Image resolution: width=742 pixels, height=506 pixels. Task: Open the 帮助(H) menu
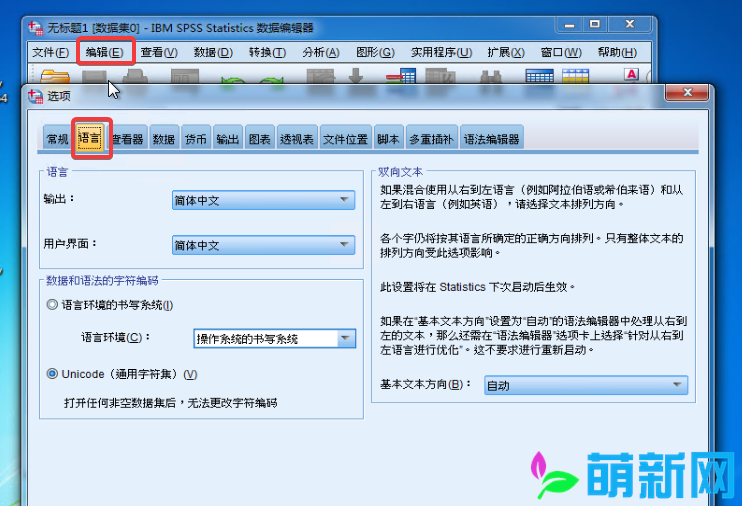(x=618, y=52)
